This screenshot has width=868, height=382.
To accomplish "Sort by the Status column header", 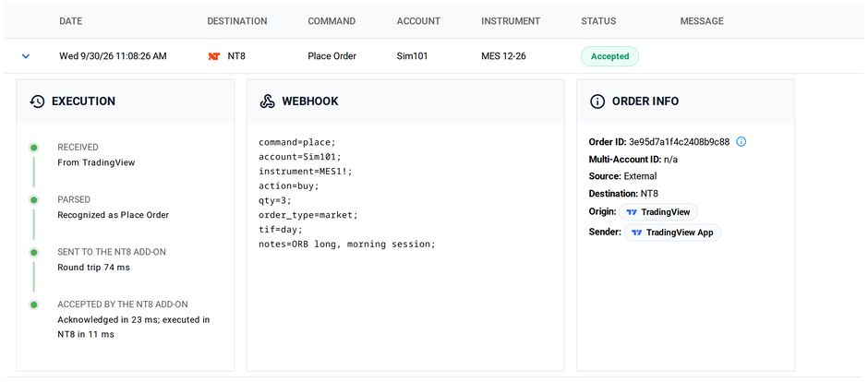I will 598,21.
